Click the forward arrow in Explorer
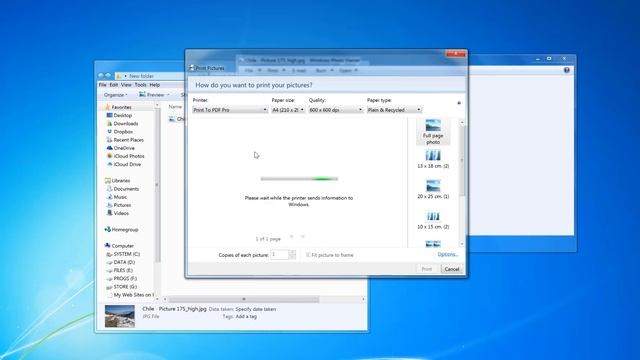The image size is (640, 360). click(x=108, y=76)
